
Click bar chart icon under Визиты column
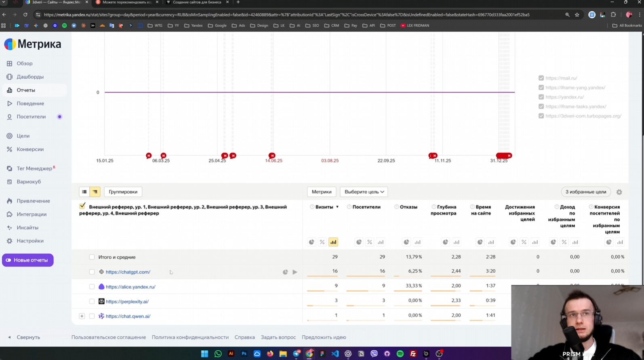(333, 242)
